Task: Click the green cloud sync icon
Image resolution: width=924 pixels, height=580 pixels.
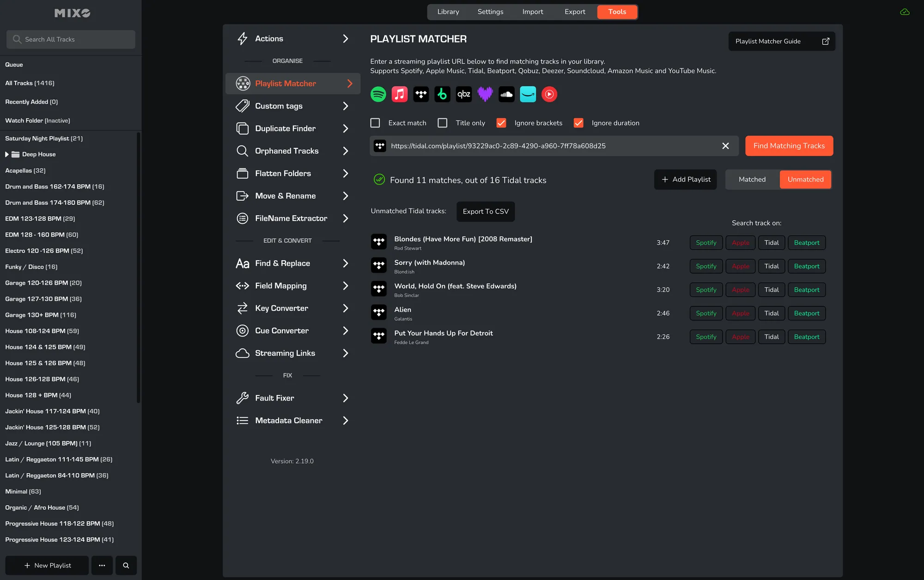Action: coord(905,12)
